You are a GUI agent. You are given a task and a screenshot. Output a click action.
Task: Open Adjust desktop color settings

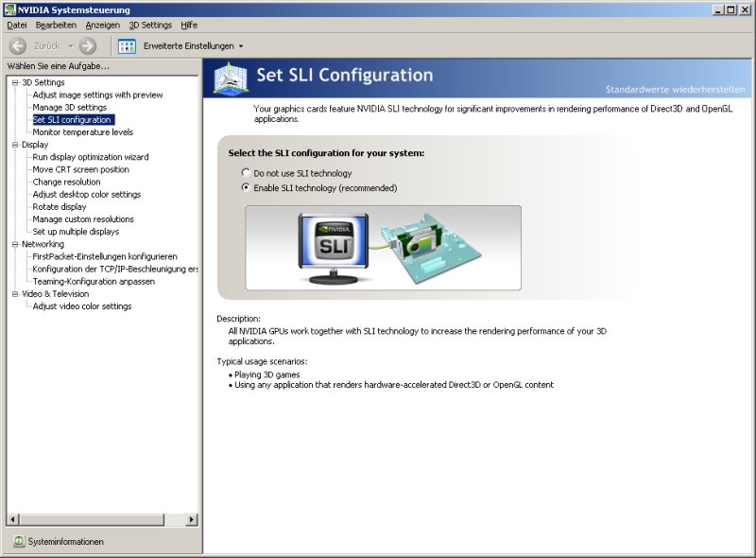click(x=87, y=195)
